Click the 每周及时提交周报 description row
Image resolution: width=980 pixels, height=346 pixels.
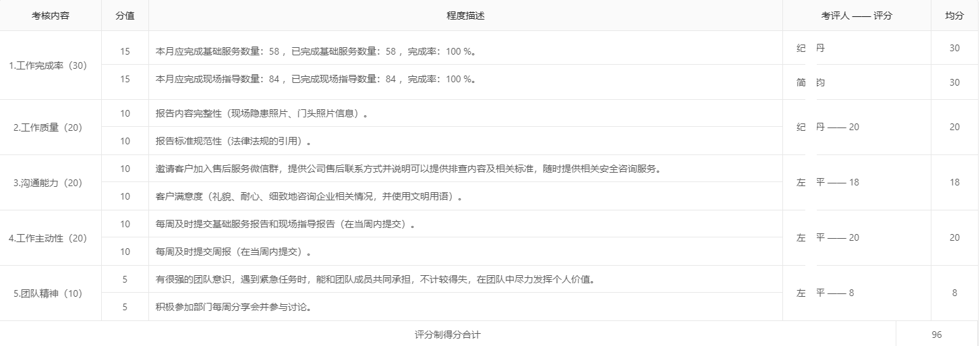234,252
